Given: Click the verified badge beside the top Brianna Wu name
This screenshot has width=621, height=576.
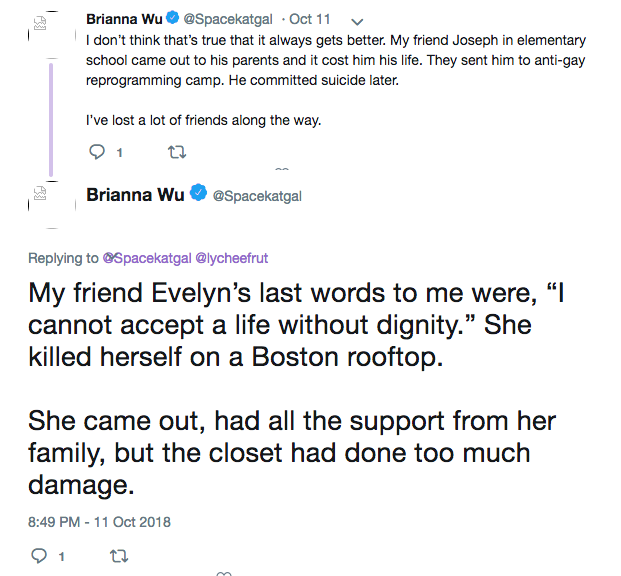Looking at the screenshot, I should (x=172, y=18).
